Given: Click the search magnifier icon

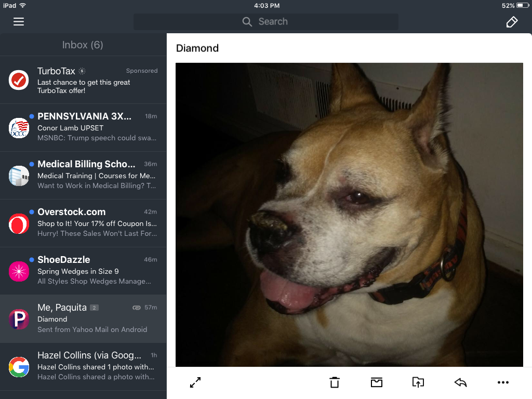Looking at the screenshot, I should 247,22.
